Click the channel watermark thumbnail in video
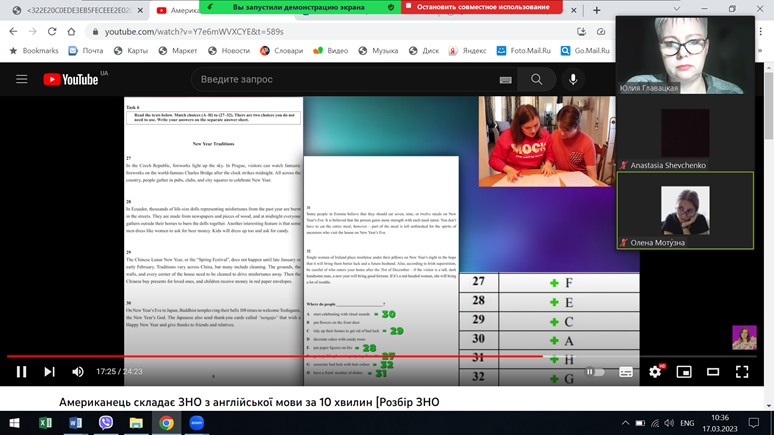This screenshot has height=435, width=774. click(x=744, y=337)
